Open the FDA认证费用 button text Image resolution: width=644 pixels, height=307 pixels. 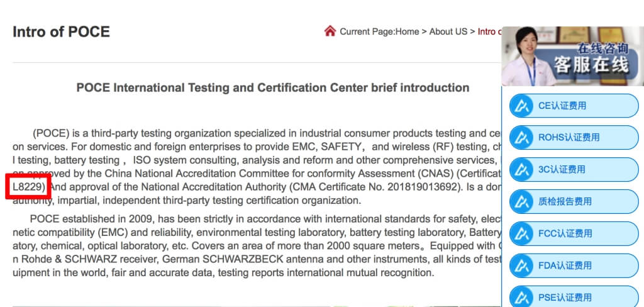pos(565,265)
